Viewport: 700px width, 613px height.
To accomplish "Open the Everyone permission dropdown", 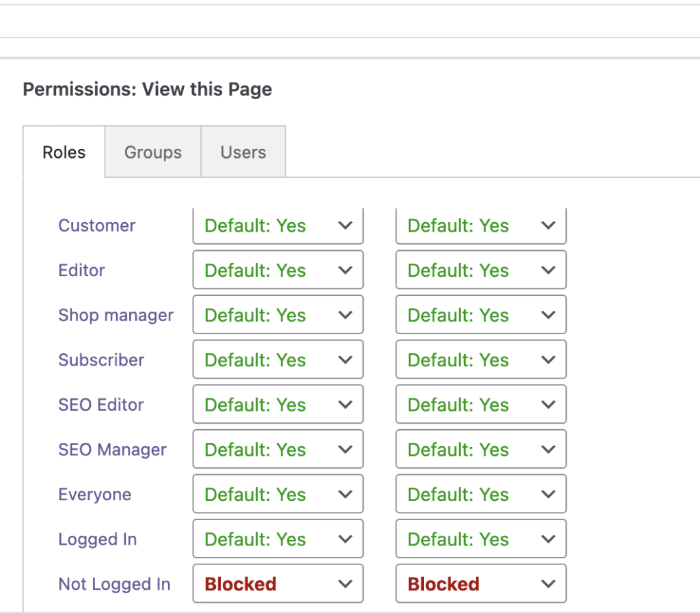I will pos(278,493).
